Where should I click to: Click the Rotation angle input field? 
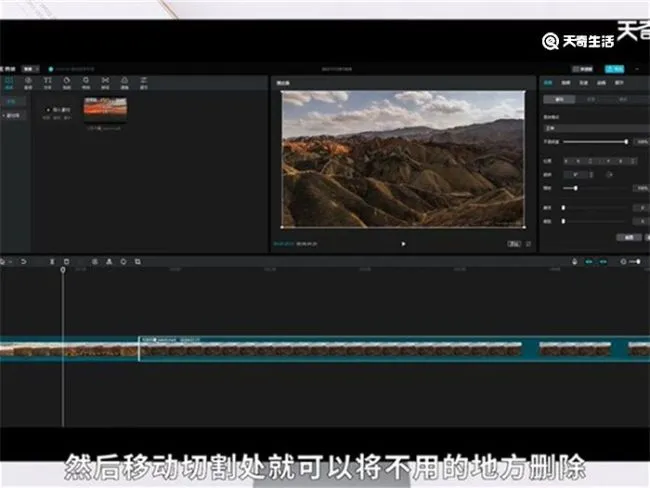click(x=575, y=175)
